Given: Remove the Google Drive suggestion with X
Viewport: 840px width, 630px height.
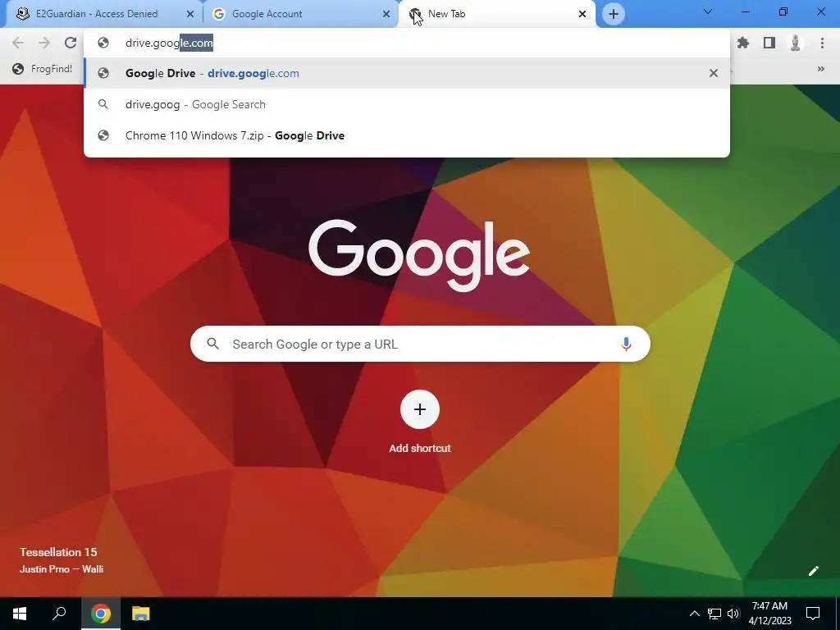Looking at the screenshot, I should (714, 73).
